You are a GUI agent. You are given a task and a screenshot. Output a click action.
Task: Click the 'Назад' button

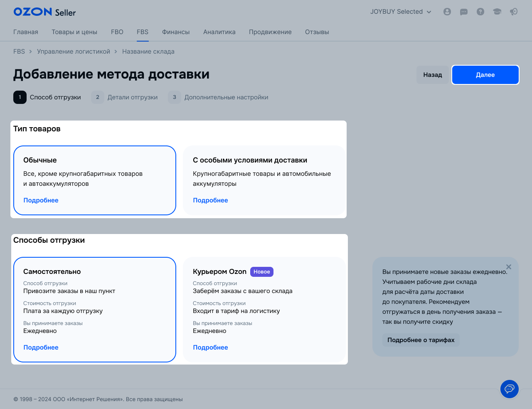(x=432, y=75)
